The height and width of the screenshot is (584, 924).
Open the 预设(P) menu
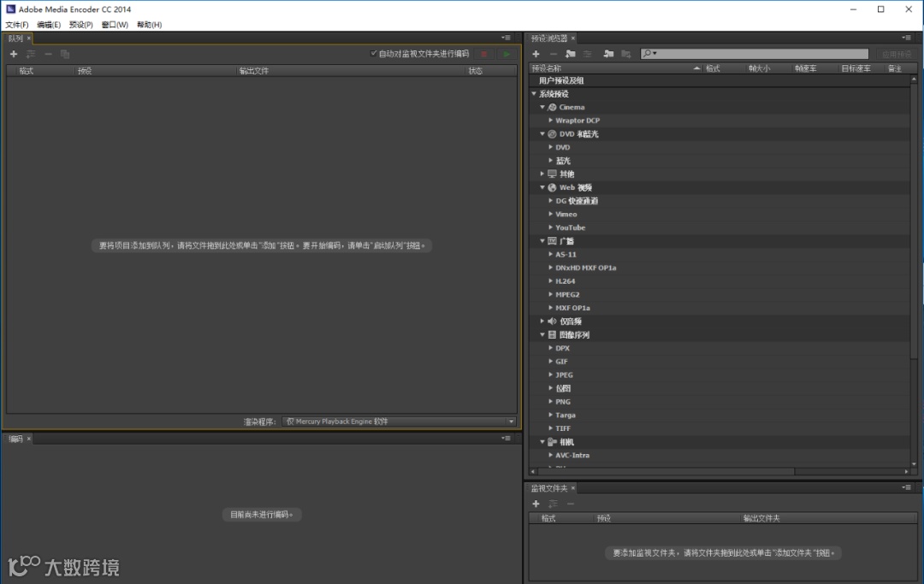(x=80, y=25)
